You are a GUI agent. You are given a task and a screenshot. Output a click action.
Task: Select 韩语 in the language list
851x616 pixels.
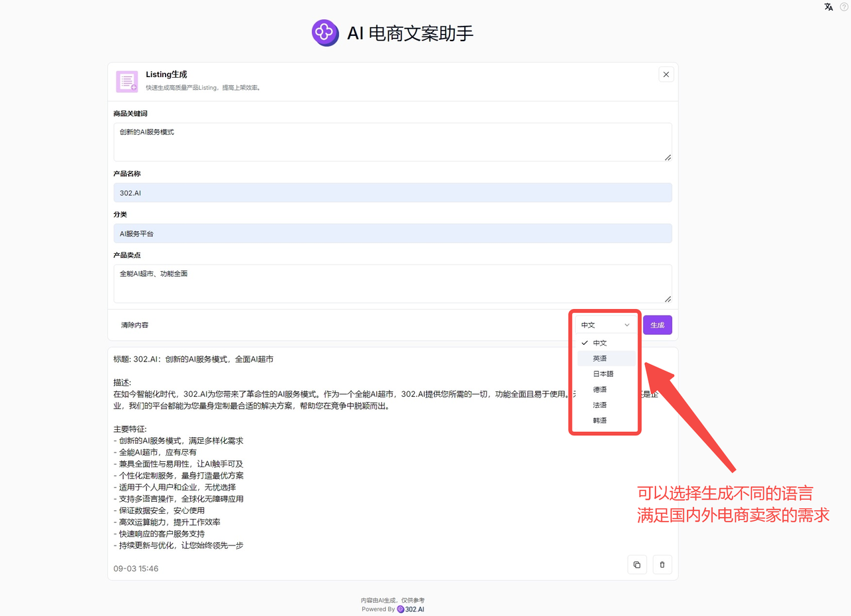click(x=605, y=421)
